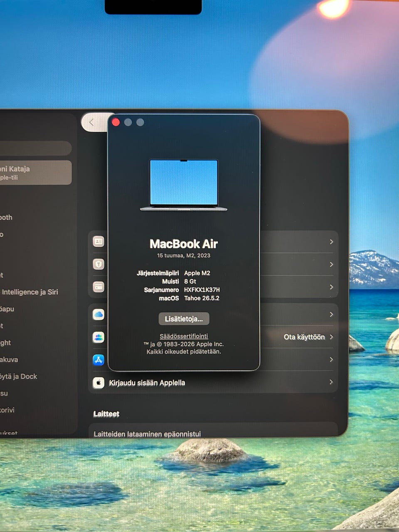Select the Kataja Apple account in the sidebar
Screen dimensions: 399x532
coord(36,172)
